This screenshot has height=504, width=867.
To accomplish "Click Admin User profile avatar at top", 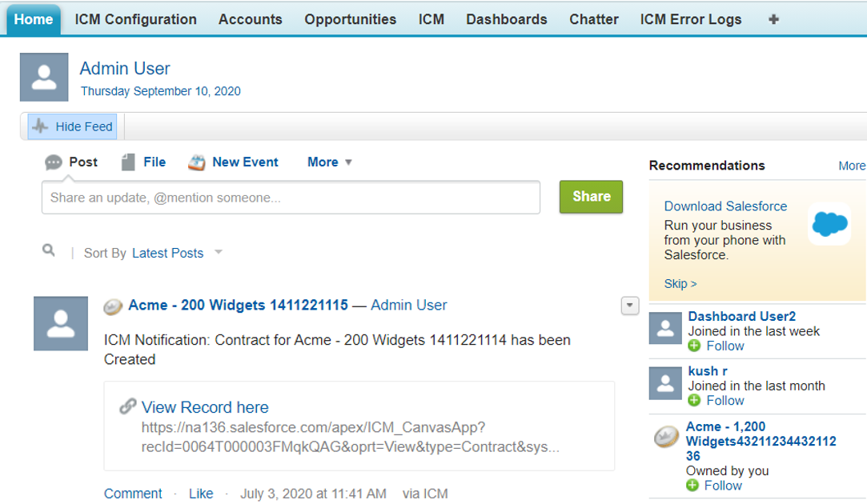I will coord(44,78).
